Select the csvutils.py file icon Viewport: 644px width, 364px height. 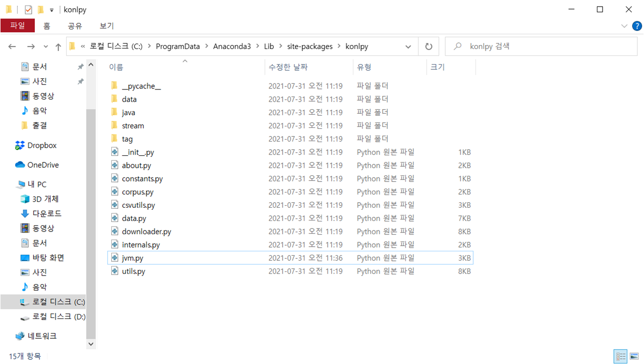(115, 205)
